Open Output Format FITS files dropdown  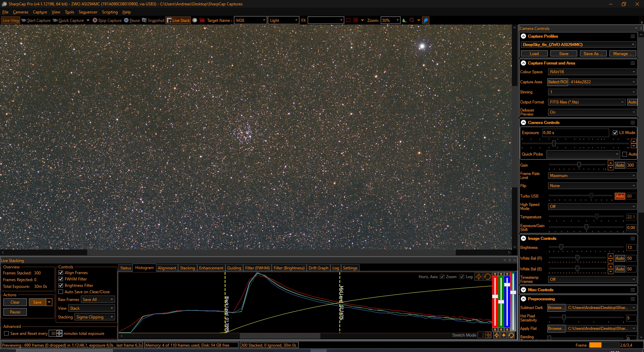coord(587,102)
